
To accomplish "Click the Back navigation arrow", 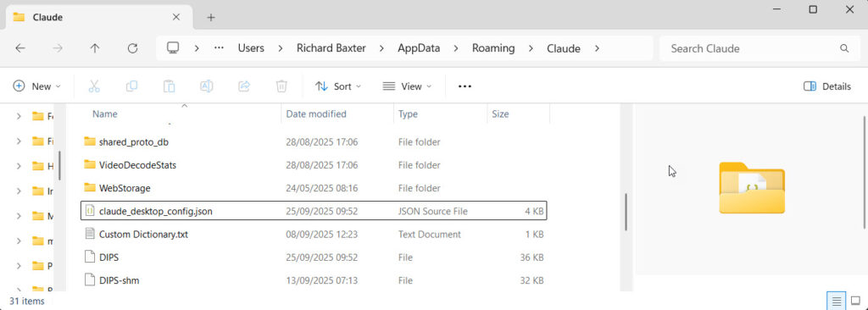I will pos(20,48).
